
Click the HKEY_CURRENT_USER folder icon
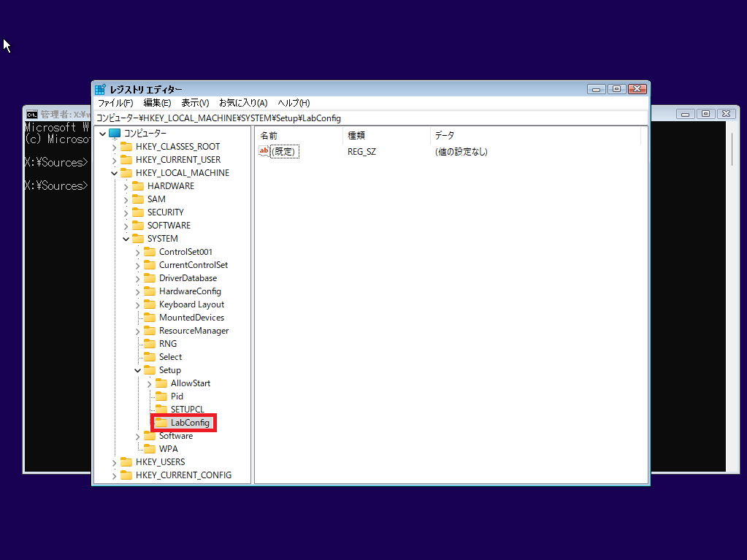pos(126,159)
